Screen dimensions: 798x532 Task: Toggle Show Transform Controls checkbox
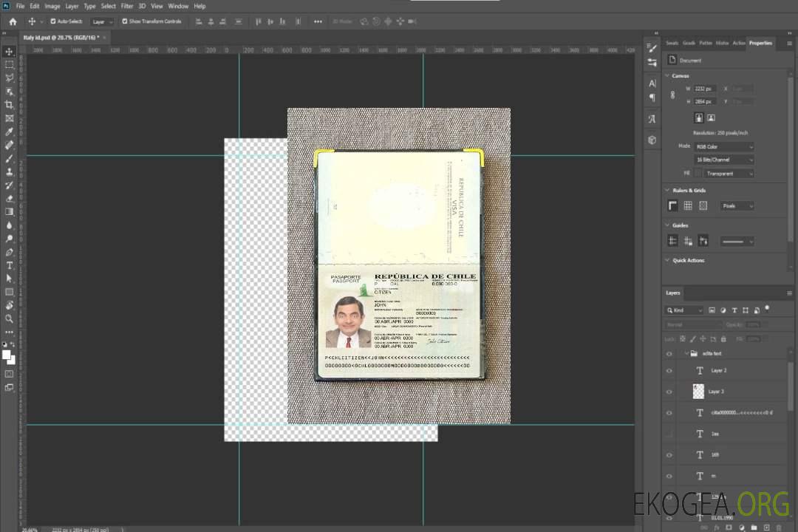click(x=125, y=21)
